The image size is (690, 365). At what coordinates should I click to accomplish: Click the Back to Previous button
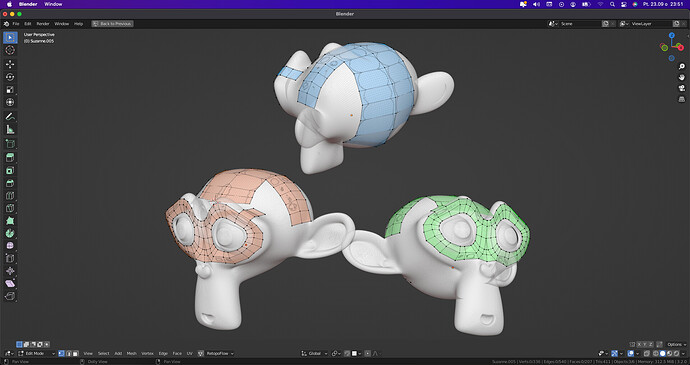[113, 24]
